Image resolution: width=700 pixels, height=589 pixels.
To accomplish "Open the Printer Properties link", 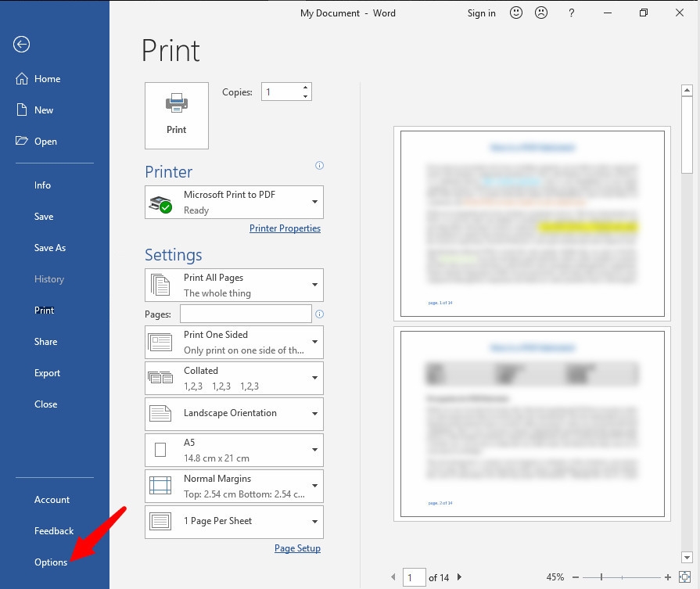I will pos(285,228).
